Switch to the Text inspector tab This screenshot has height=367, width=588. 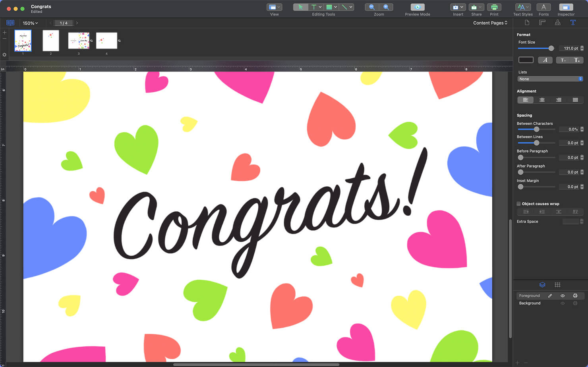573,23
